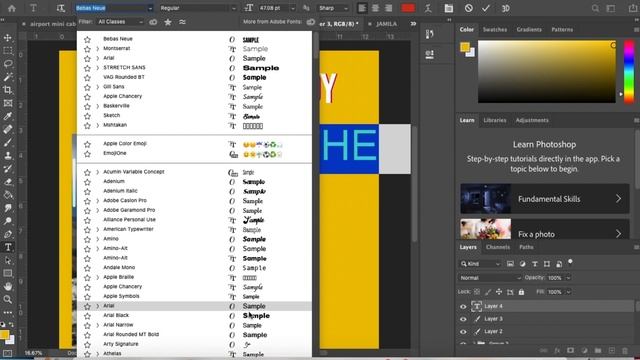This screenshot has width=640, height=360.
Task: Select the Eraser tool
Action: [8, 182]
